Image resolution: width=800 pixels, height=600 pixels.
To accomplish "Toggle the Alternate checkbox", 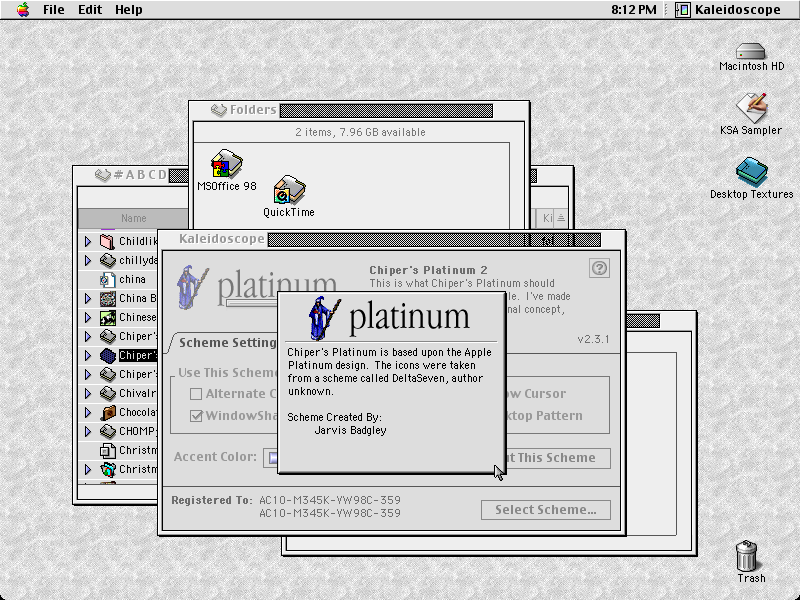I will 196,394.
